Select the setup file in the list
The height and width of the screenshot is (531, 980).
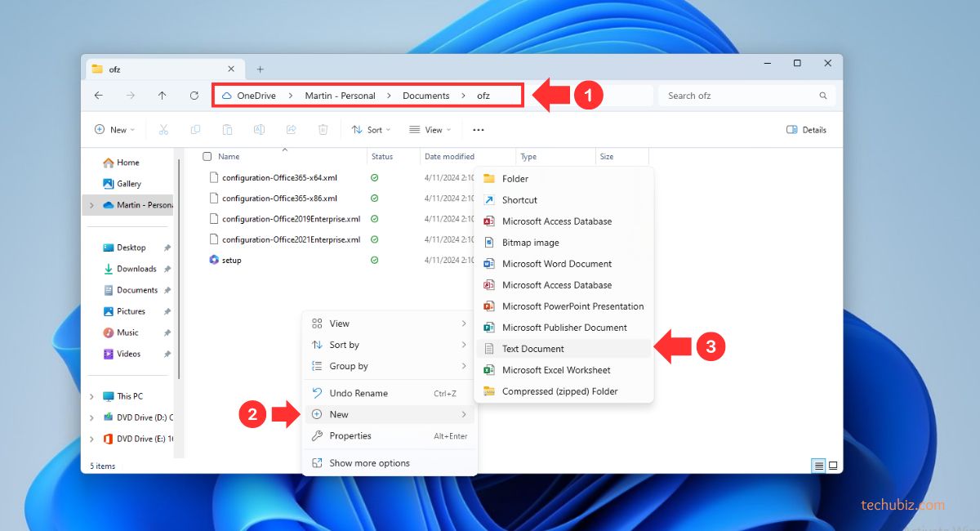tap(225, 260)
